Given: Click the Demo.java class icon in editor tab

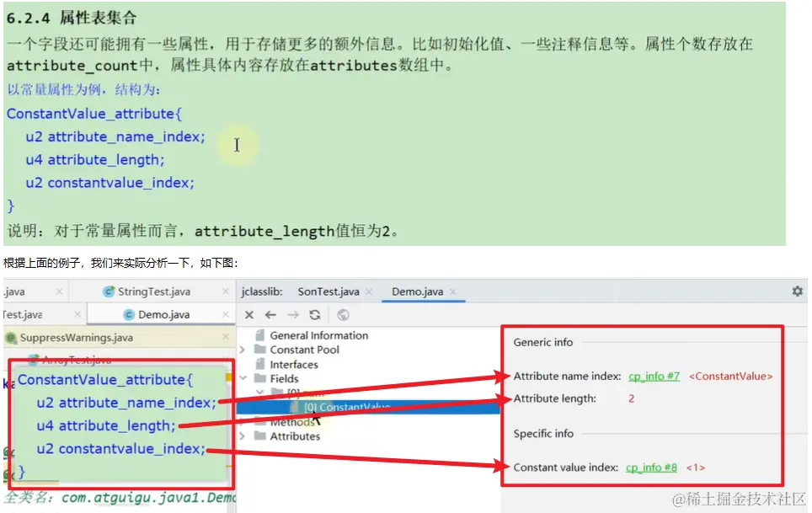Looking at the screenshot, I should (x=130, y=314).
